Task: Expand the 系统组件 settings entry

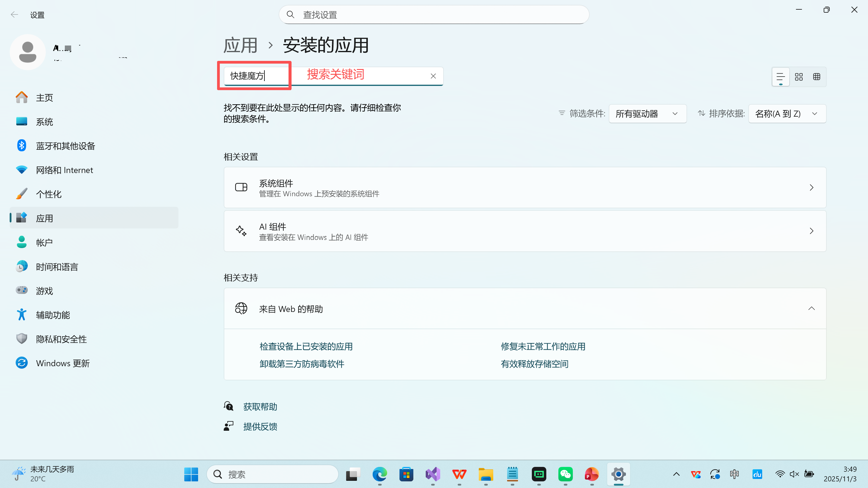Action: pos(811,187)
